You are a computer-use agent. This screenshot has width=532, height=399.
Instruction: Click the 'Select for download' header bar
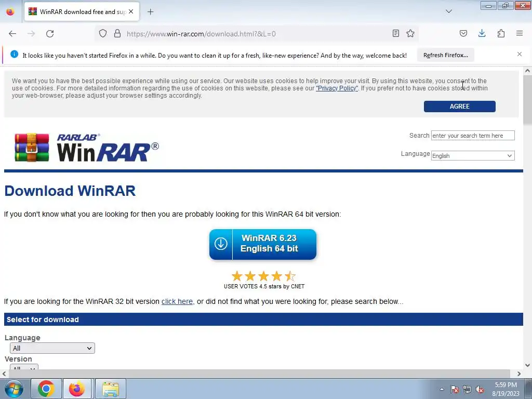click(263, 320)
